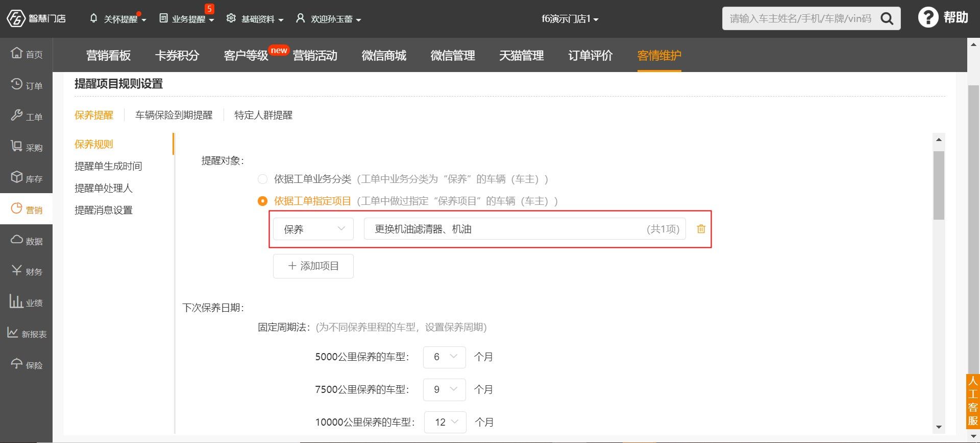Screen dimensions: 980x443
Task: Open the 天猫管理 tab
Action: click(522, 55)
